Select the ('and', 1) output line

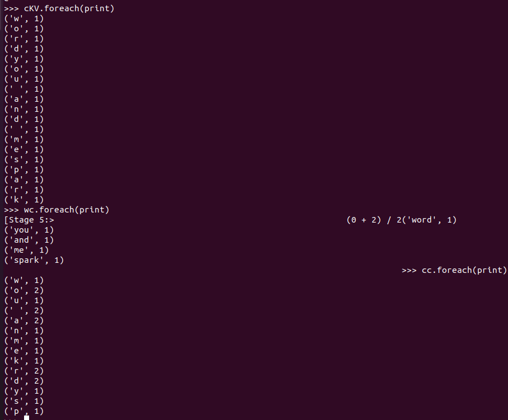pos(29,240)
